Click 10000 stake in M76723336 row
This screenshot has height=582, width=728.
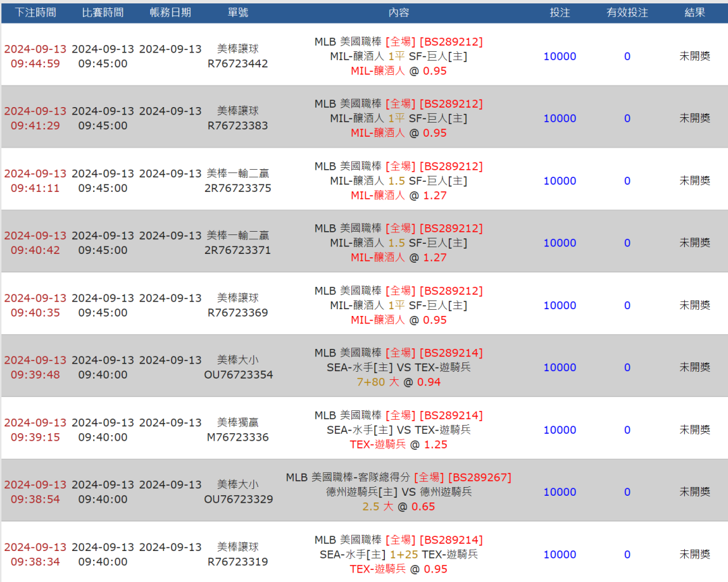(x=559, y=430)
